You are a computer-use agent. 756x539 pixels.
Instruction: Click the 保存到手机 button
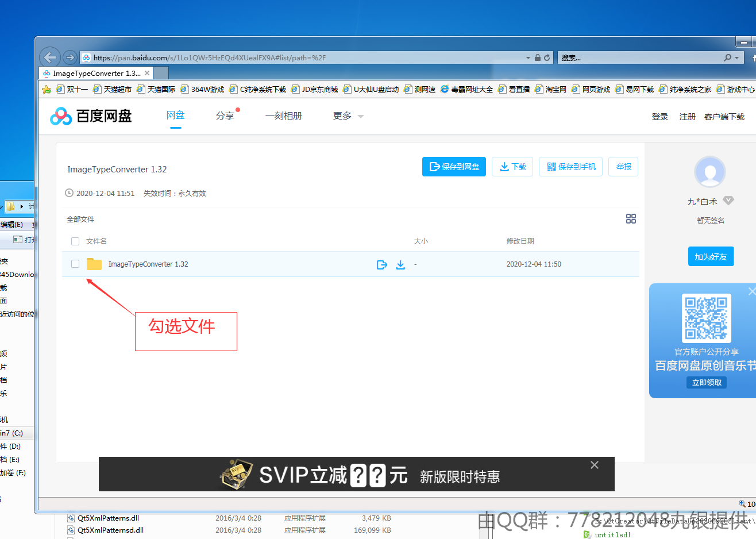(570, 167)
